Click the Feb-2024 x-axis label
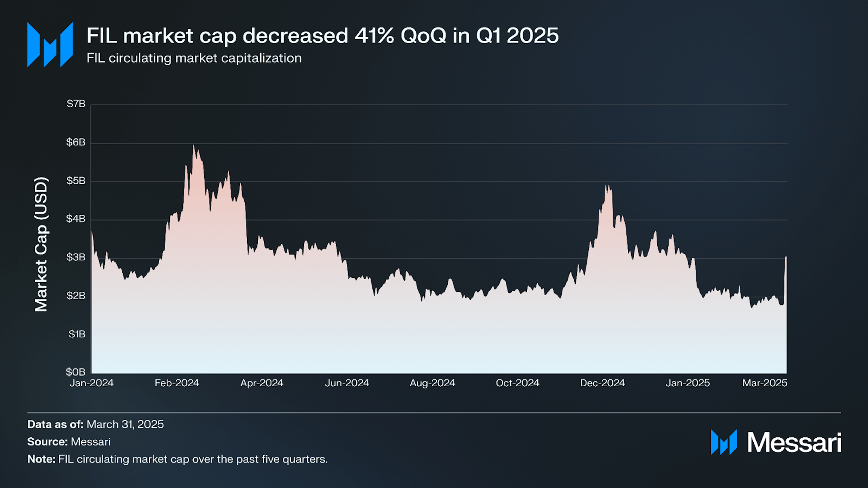868x488 pixels. click(x=177, y=383)
